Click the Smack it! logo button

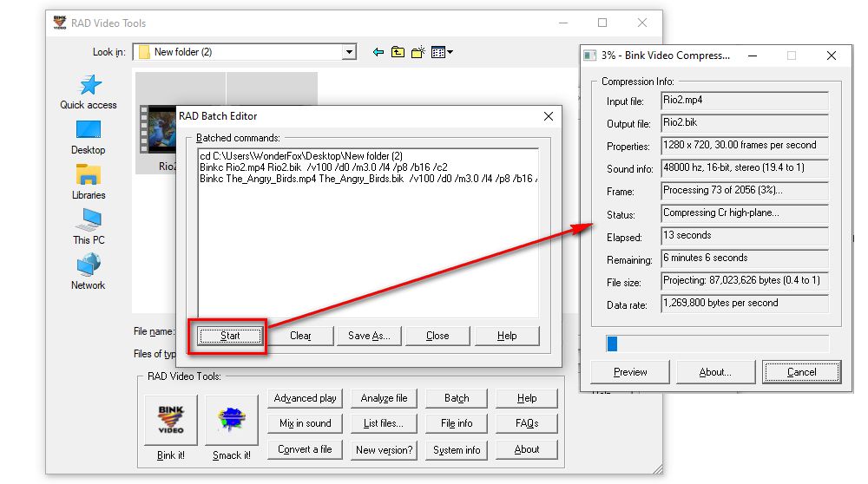232,420
